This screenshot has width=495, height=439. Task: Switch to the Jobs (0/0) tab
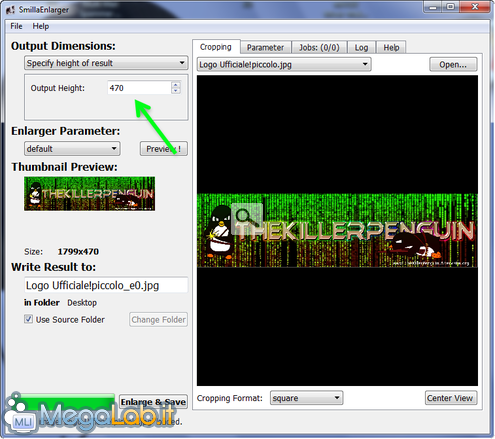[319, 47]
